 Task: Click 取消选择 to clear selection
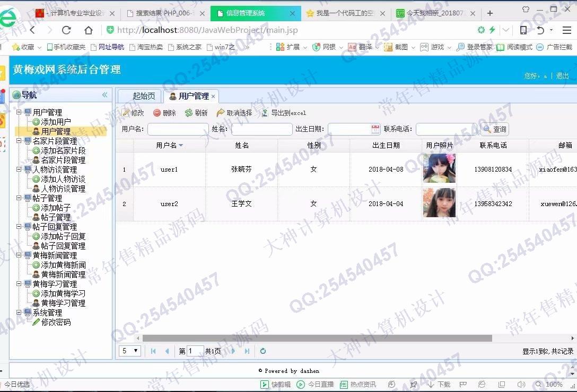234,113
